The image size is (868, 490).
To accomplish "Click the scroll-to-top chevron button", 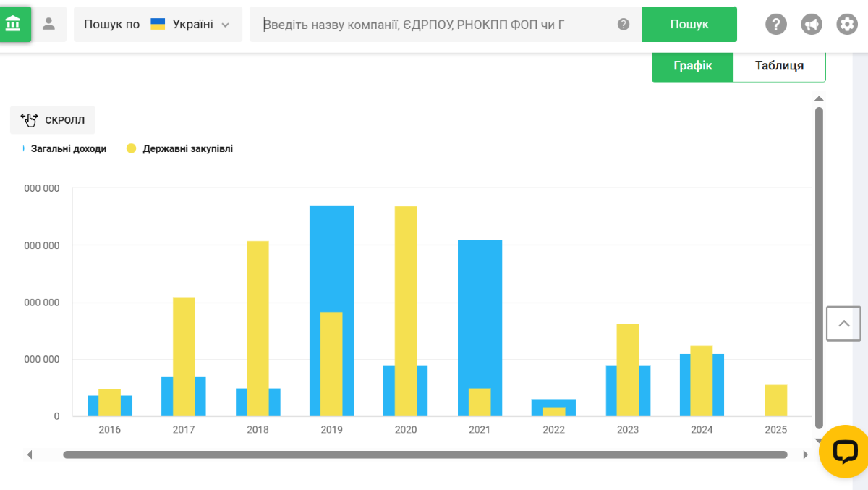I will 843,324.
